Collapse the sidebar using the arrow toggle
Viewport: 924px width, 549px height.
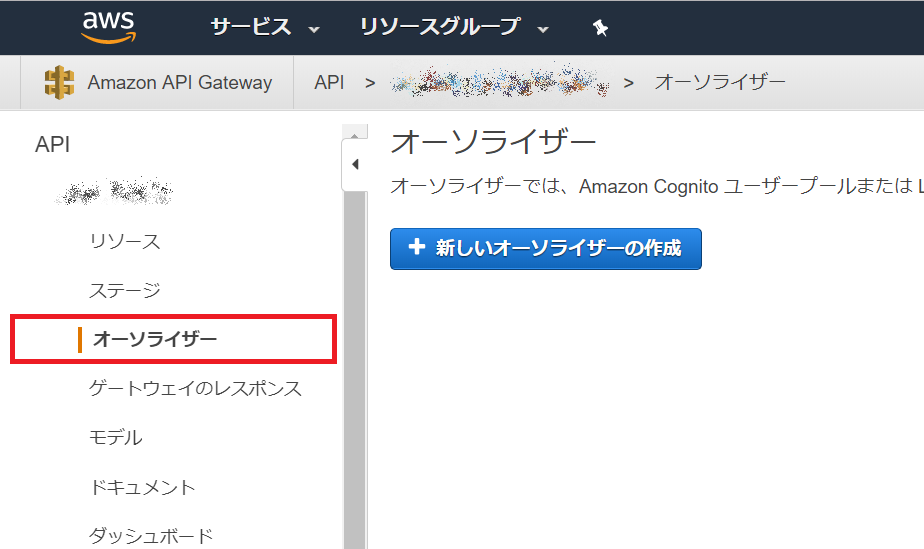[x=355, y=164]
